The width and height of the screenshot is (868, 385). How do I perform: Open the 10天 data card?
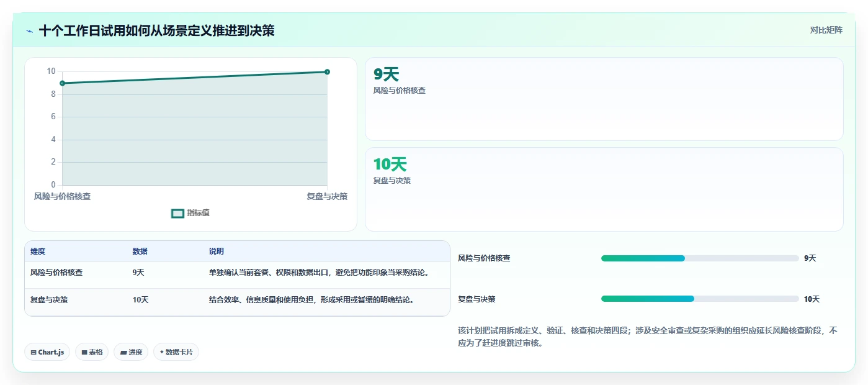[604, 189]
